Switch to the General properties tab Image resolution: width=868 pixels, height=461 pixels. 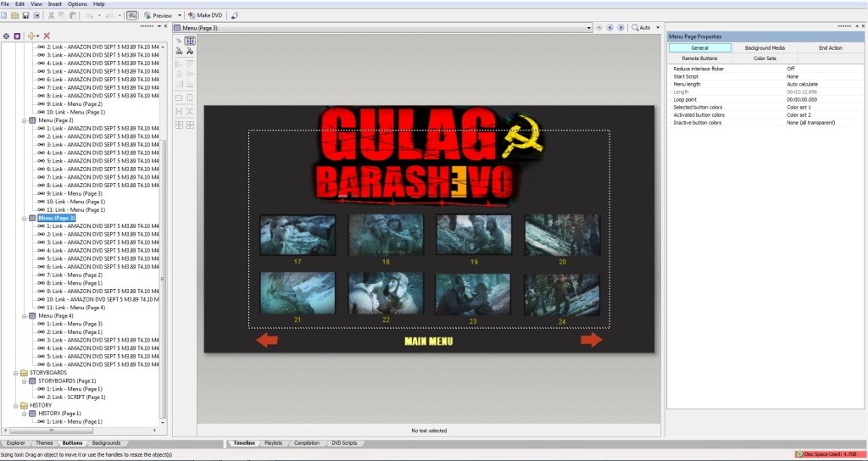(x=699, y=48)
